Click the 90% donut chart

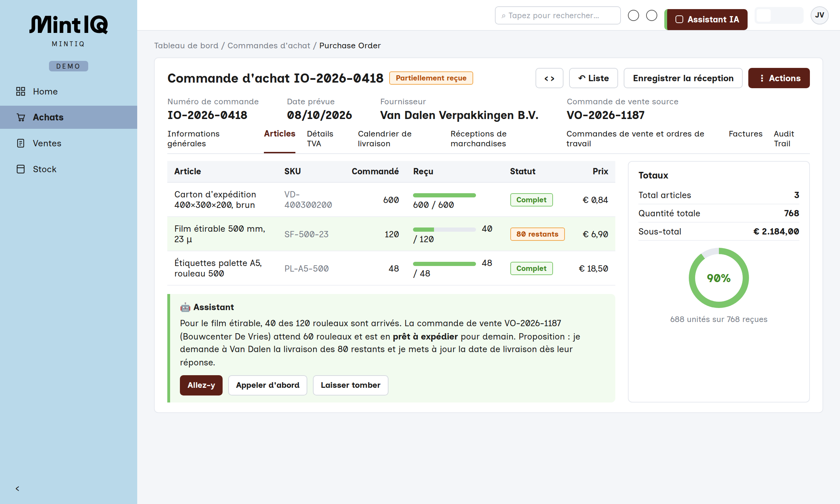point(719,278)
